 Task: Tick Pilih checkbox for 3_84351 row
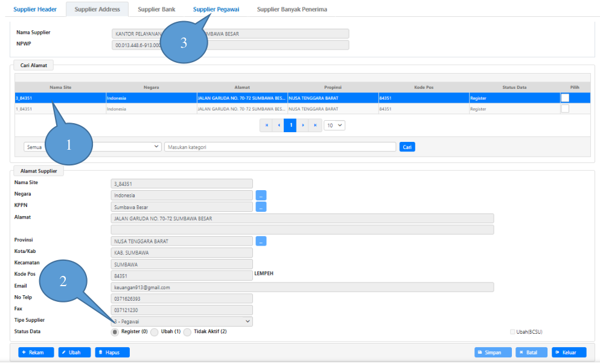pyautogui.click(x=565, y=98)
